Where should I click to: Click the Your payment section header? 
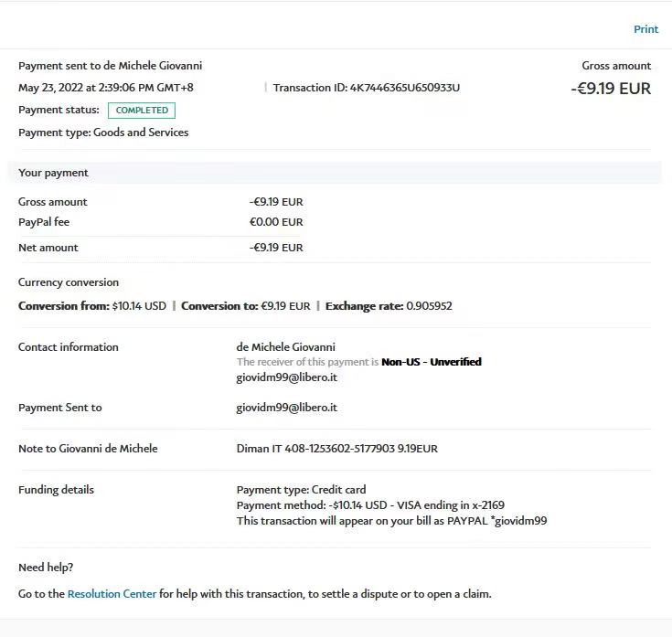coord(53,173)
